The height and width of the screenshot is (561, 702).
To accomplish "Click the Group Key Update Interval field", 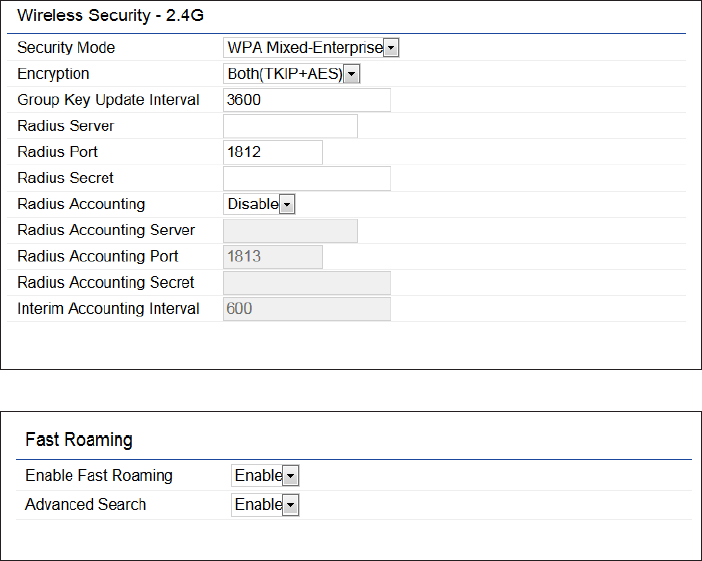I will (x=306, y=100).
